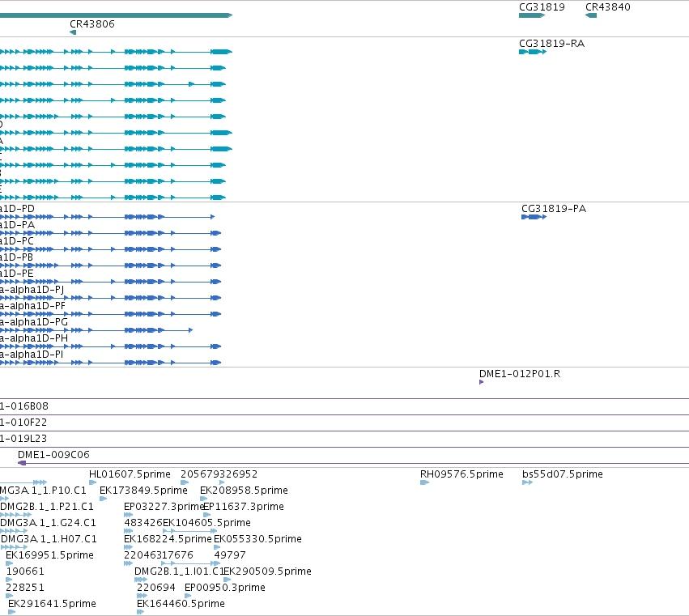Select the EK169951.5prime label
This screenshot has height=616, width=689.
49,555
